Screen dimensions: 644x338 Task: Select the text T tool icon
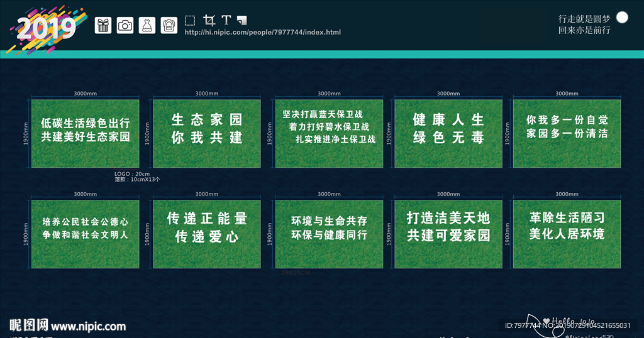point(226,21)
